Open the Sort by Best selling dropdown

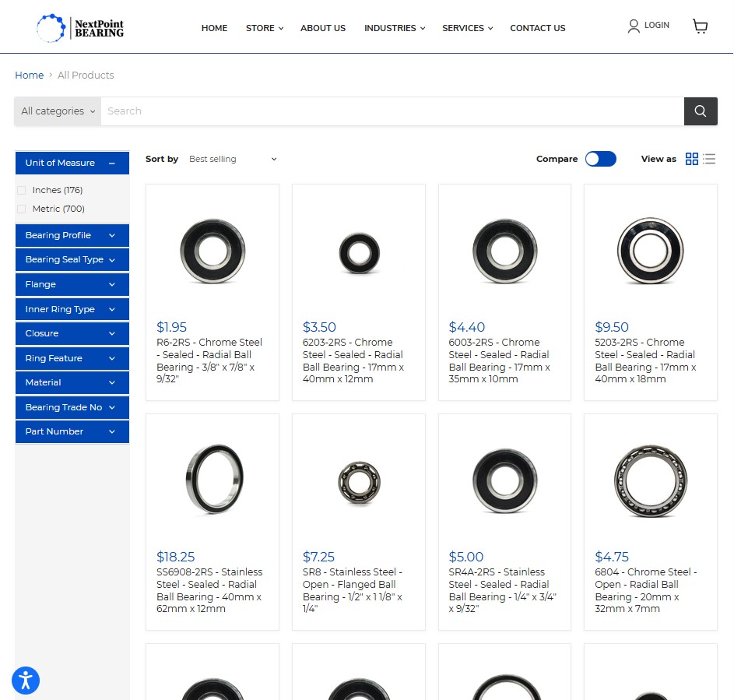(233, 159)
